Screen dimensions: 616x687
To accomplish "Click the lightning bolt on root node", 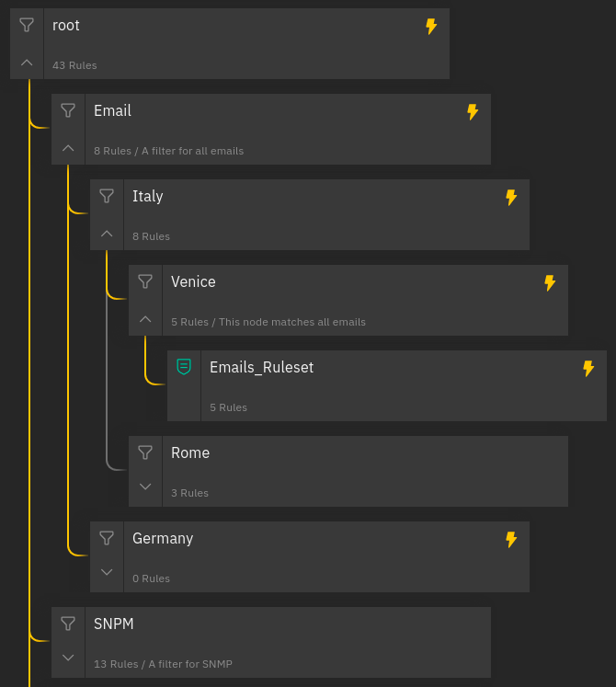I will point(431,27).
